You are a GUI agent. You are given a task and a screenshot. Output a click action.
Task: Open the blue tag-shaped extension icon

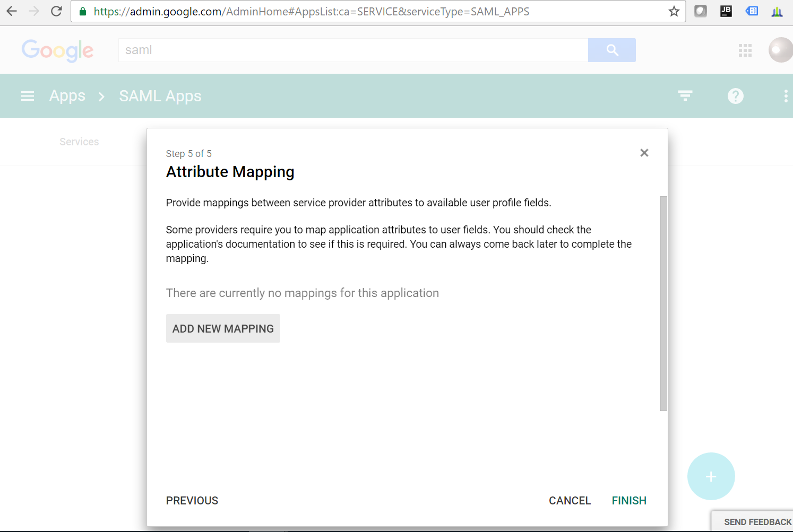(752, 11)
